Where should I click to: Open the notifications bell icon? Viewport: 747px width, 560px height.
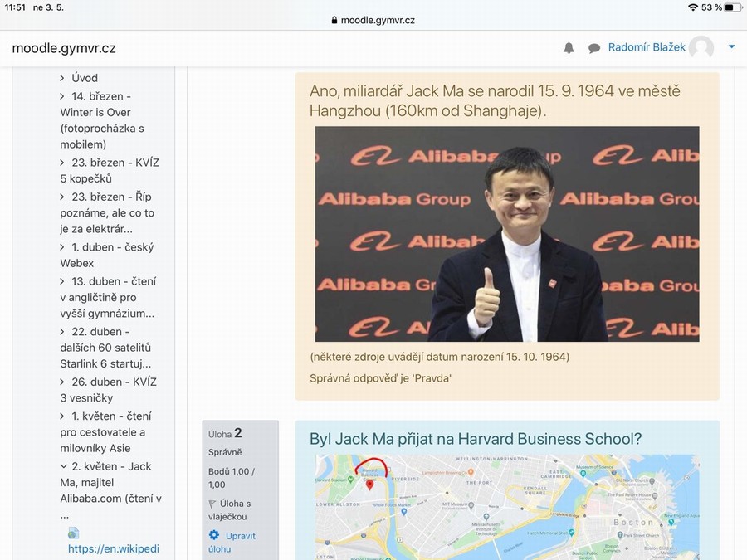click(x=569, y=47)
